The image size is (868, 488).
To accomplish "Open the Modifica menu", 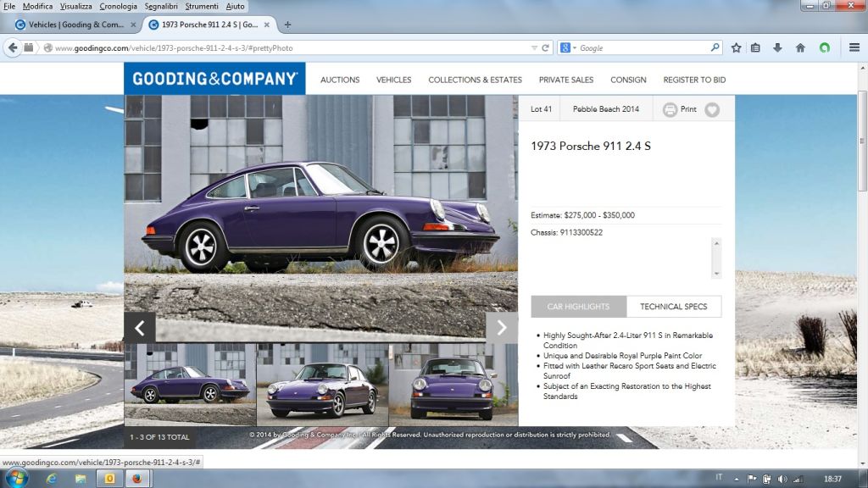I will click(x=37, y=6).
